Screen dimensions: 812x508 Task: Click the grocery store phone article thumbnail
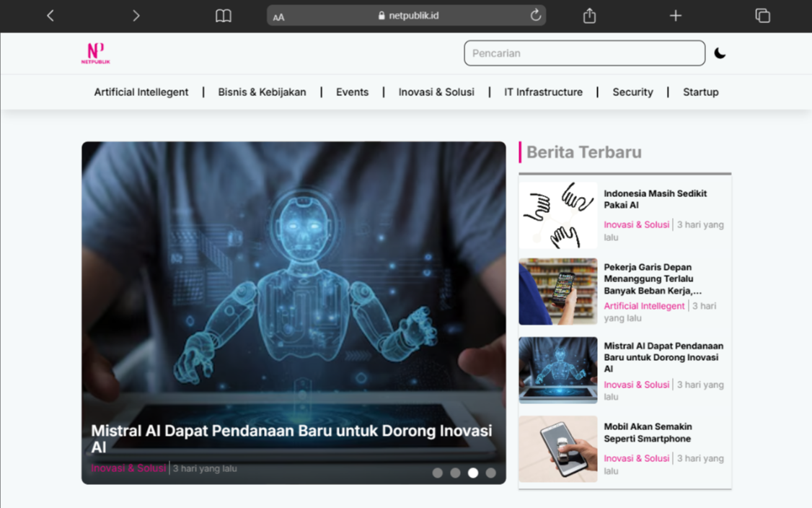(x=558, y=292)
